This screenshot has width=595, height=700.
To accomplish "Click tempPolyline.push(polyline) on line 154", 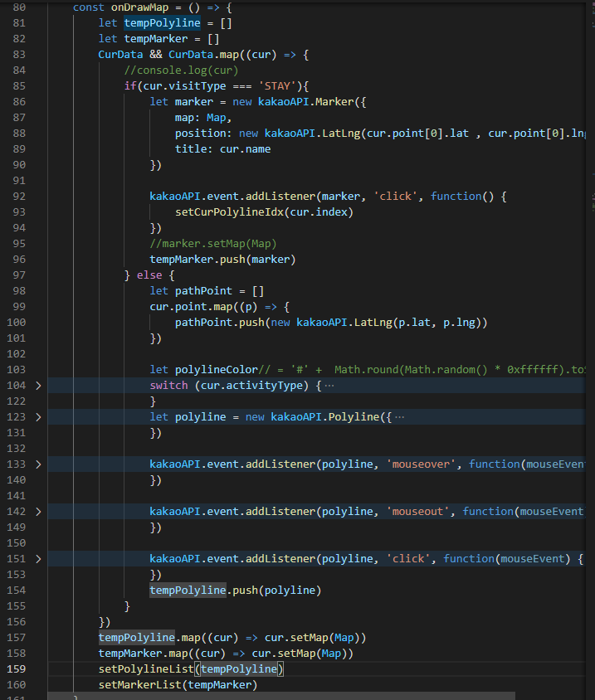I will pos(236,591).
